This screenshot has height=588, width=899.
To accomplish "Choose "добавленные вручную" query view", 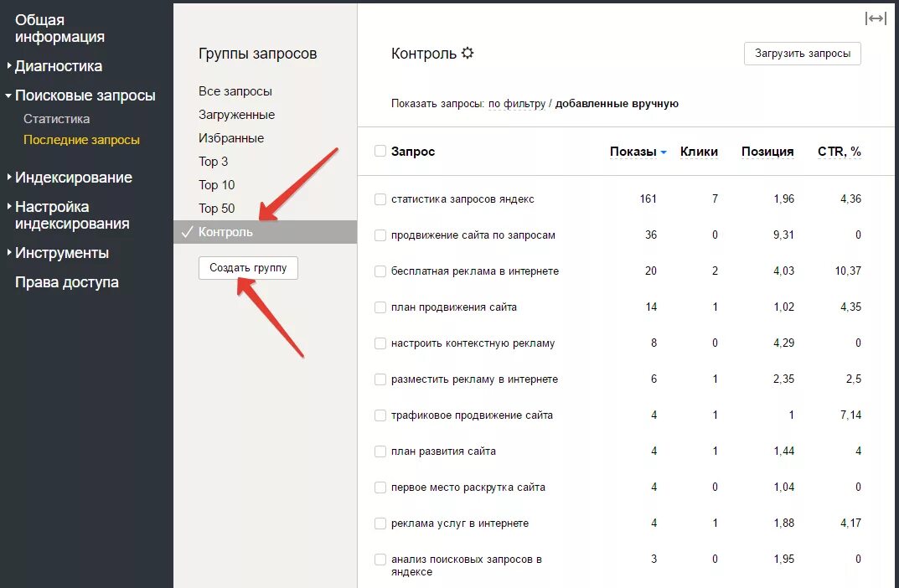I will [x=617, y=104].
